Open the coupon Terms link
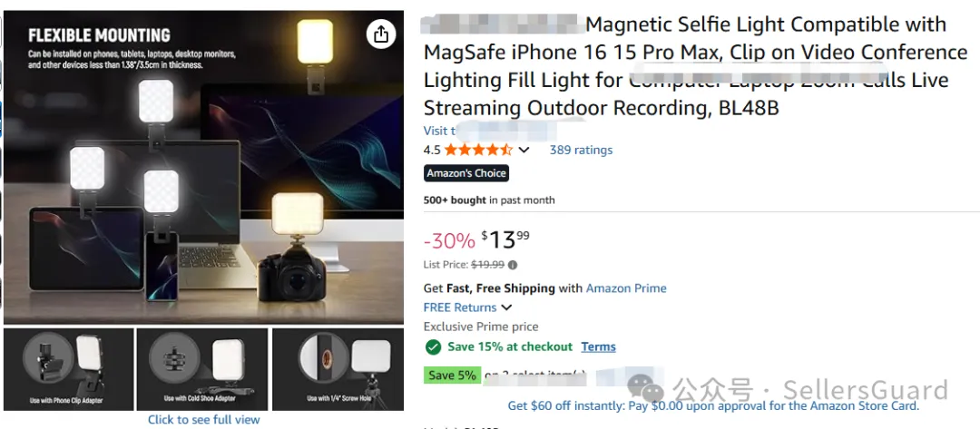 coord(598,346)
